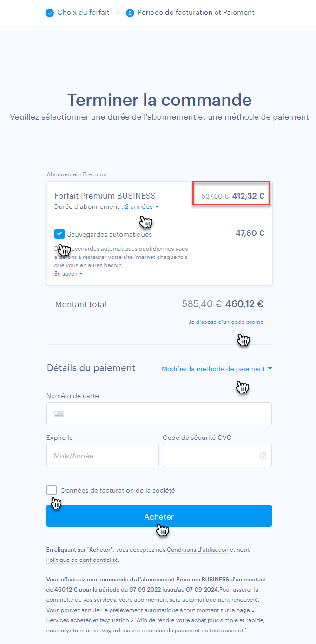Click the CVC help question mark icon

[x=263, y=456]
